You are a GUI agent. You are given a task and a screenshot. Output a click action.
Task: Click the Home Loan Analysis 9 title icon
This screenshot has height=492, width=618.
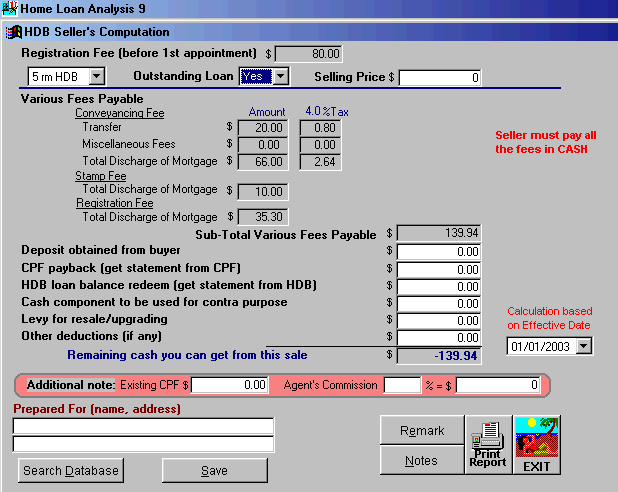(x=9, y=8)
